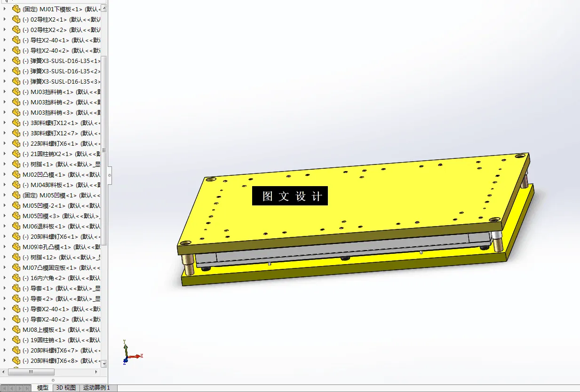Click the part icon for MJ02凹凸模<1>
Viewport: 580px width, 392px height.
point(16,174)
